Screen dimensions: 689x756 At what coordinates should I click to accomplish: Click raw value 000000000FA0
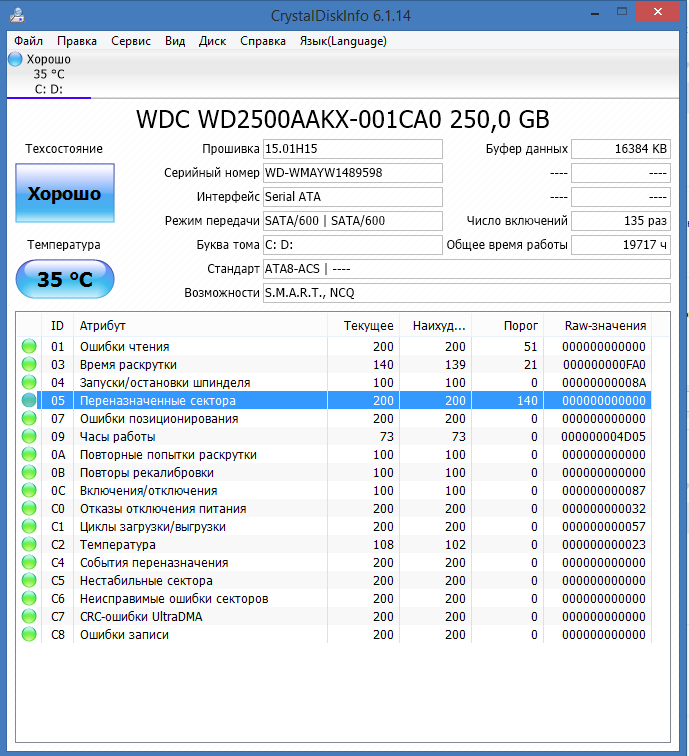coord(604,364)
